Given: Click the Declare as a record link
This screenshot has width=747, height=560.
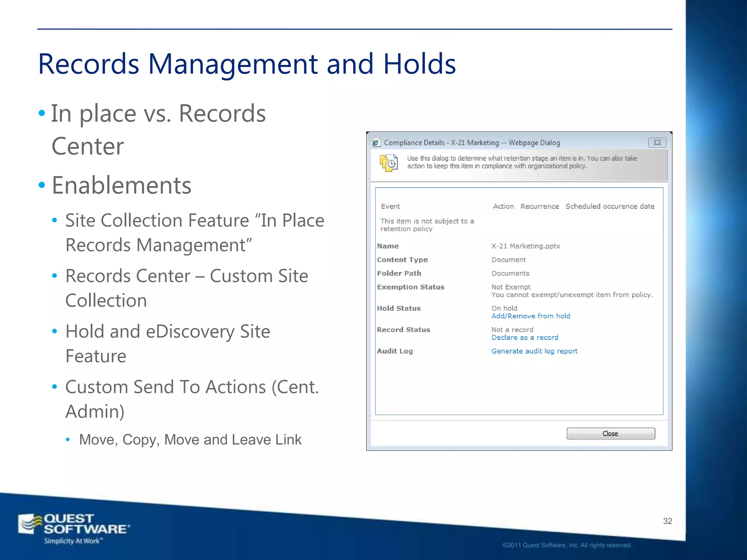Looking at the screenshot, I should (x=525, y=338).
